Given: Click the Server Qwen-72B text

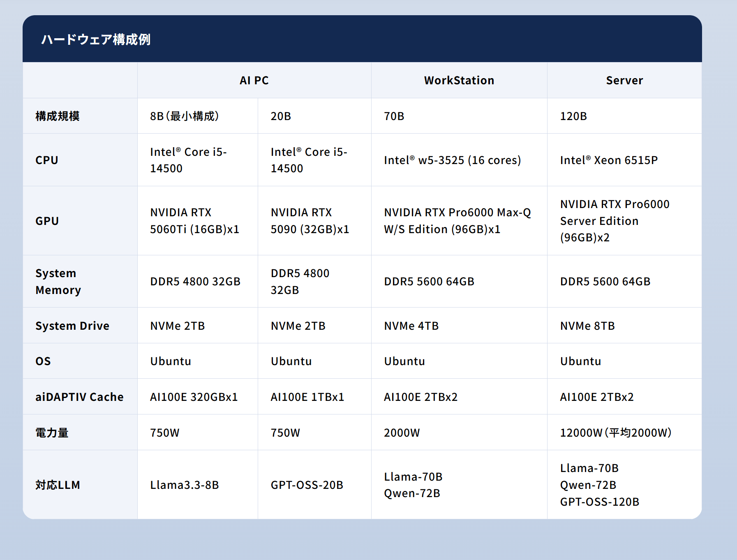Looking at the screenshot, I should coord(588,485).
